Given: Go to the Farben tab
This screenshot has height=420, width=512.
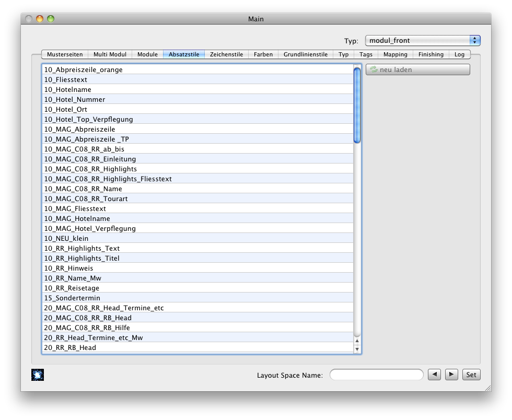Looking at the screenshot, I should point(263,54).
